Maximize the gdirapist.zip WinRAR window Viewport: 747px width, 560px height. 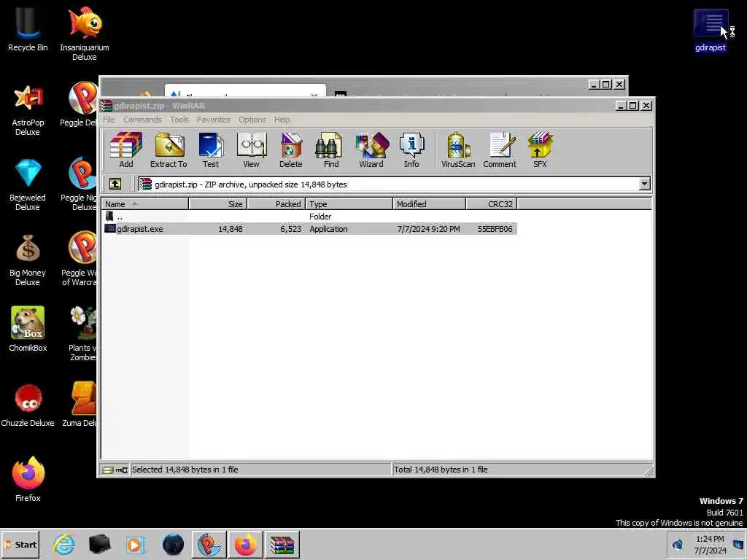[x=633, y=106]
